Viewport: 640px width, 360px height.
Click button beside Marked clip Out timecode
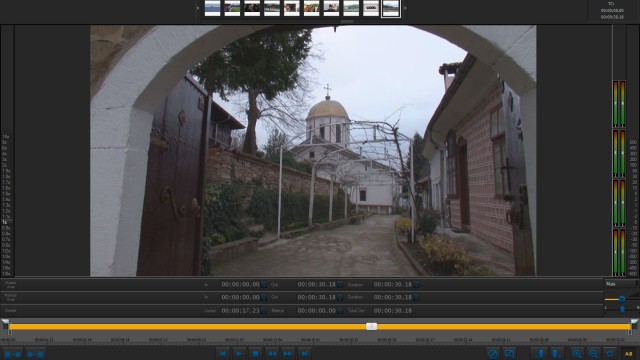point(340,298)
